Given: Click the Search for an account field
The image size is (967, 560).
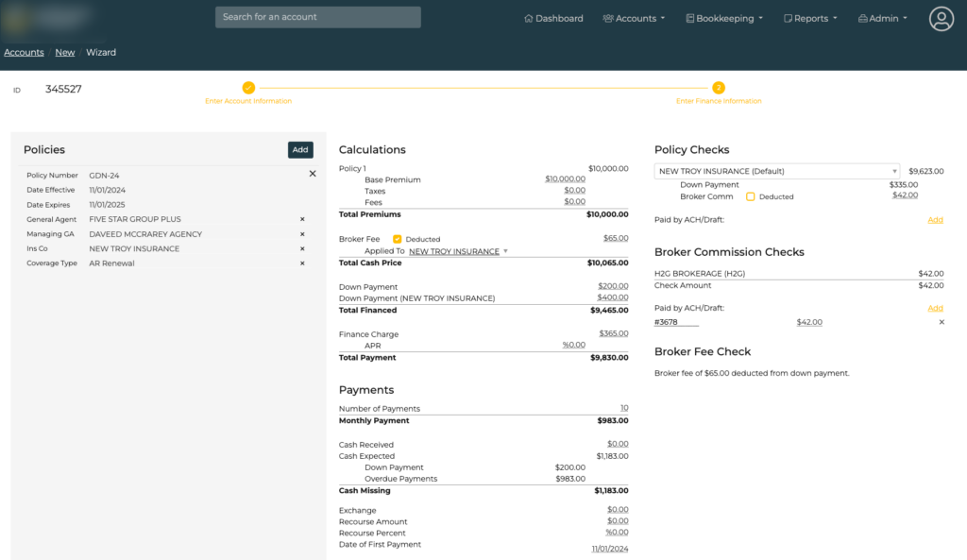Looking at the screenshot, I should [318, 17].
